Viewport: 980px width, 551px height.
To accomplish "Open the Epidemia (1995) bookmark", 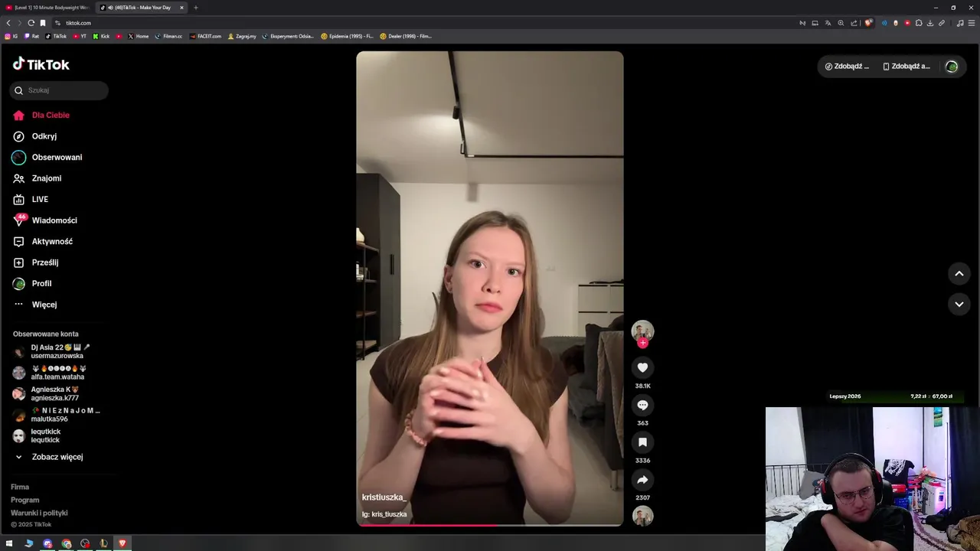I will 347,36.
